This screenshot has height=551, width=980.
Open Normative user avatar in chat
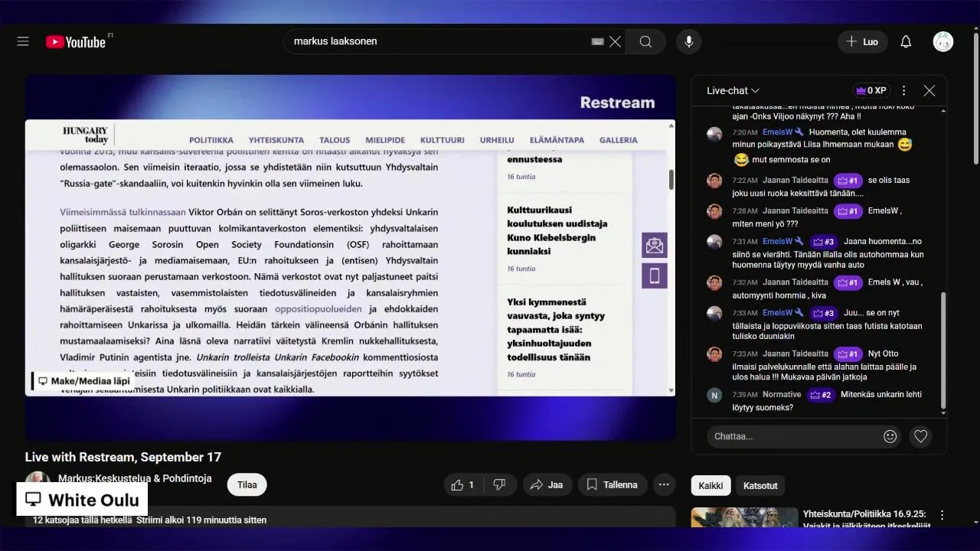coord(714,395)
